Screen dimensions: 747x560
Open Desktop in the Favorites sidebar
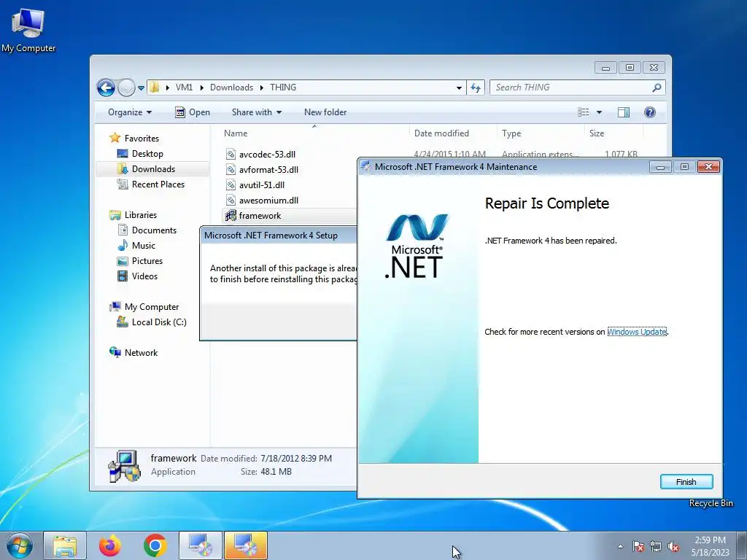[x=147, y=154]
